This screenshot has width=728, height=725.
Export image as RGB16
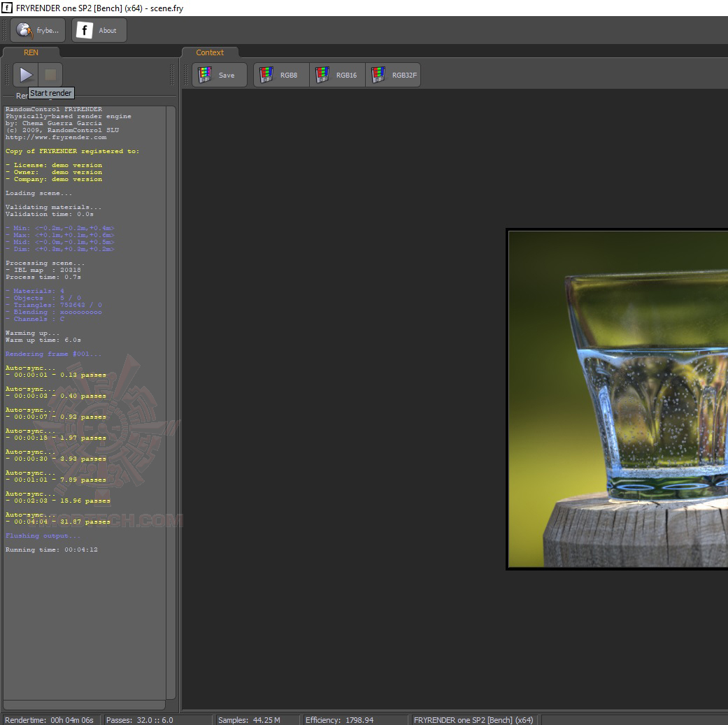coord(338,76)
